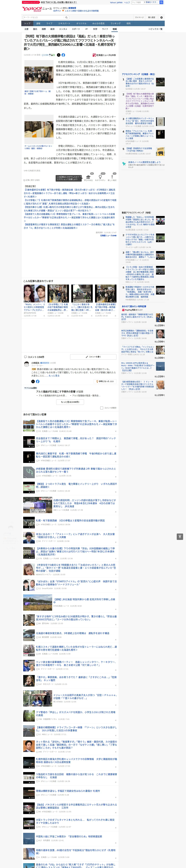Screen dimensions: 186x868
Task: Click the search magnifier icon beside the keyword field
Action: 66,18
